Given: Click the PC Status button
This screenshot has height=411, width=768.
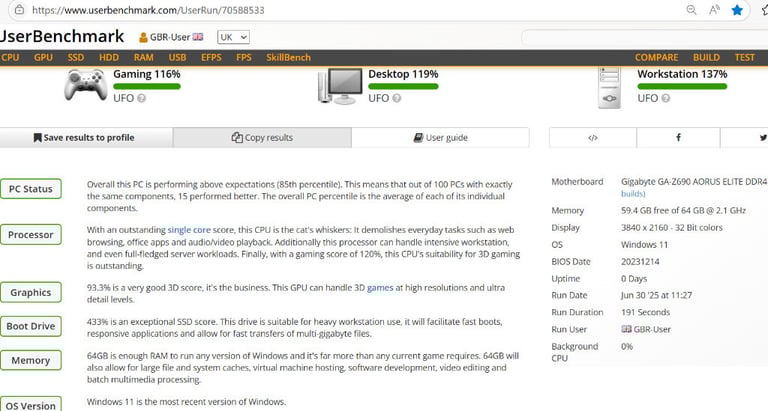Looking at the screenshot, I should (x=31, y=189).
